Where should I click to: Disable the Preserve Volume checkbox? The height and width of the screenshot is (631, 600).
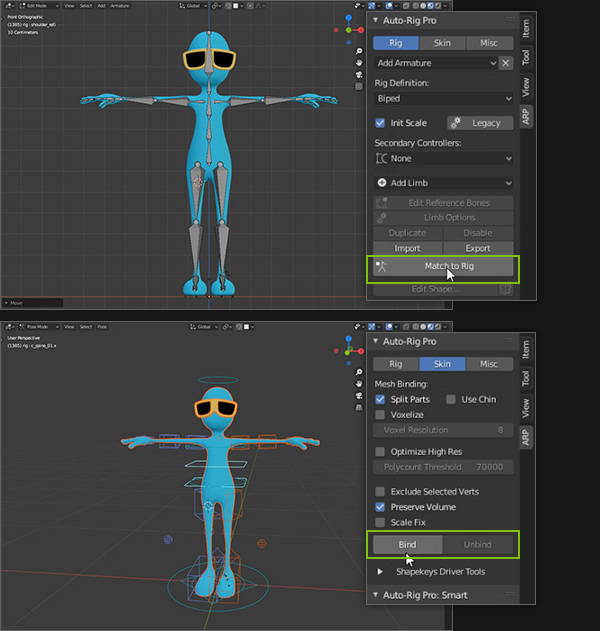pyautogui.click(x=380, y=507)
